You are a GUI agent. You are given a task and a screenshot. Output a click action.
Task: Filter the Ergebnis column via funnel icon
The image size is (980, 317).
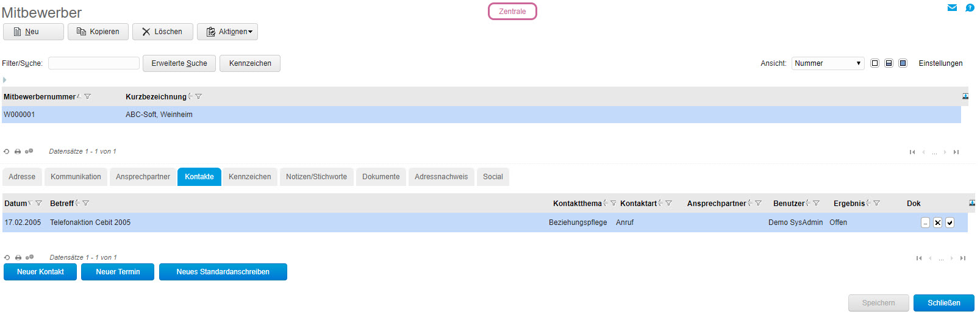[876, 203]
